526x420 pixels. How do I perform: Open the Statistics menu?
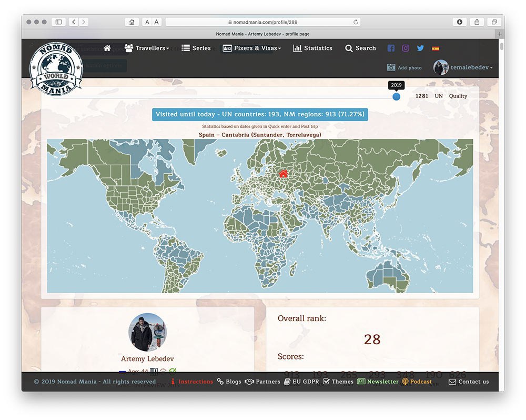pyautogui.click(x=312, y=48)
